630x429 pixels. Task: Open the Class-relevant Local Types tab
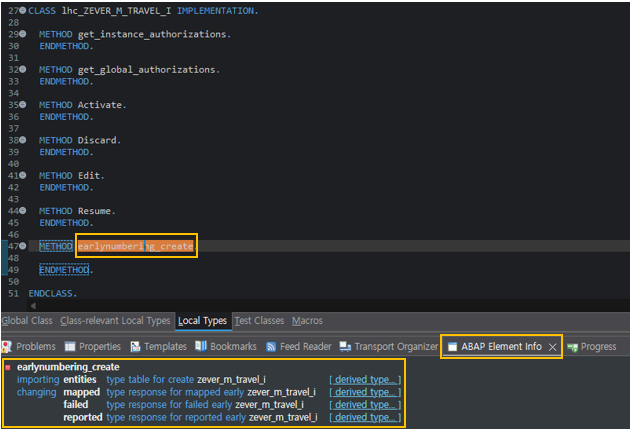[115, 321]
